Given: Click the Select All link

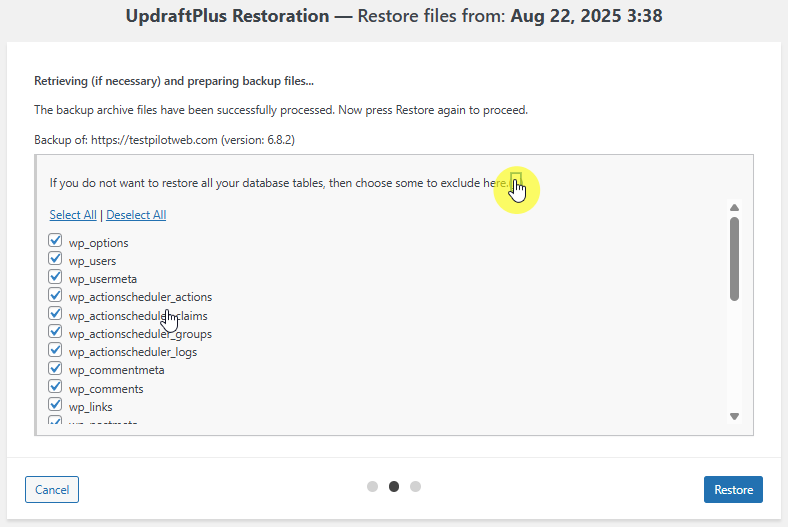Looking at the screenshot, I should coord(73,215).
